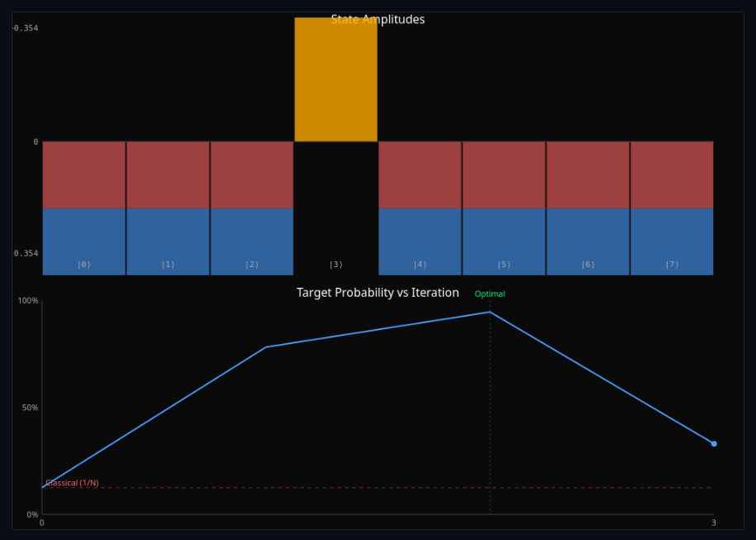Click the blue probability line at its peak
756x540 pixels.
(489, 313)
